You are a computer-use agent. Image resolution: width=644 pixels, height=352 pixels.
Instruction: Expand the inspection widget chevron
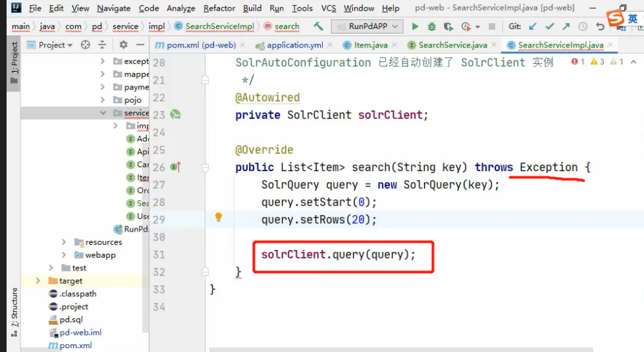pos(633,62)
